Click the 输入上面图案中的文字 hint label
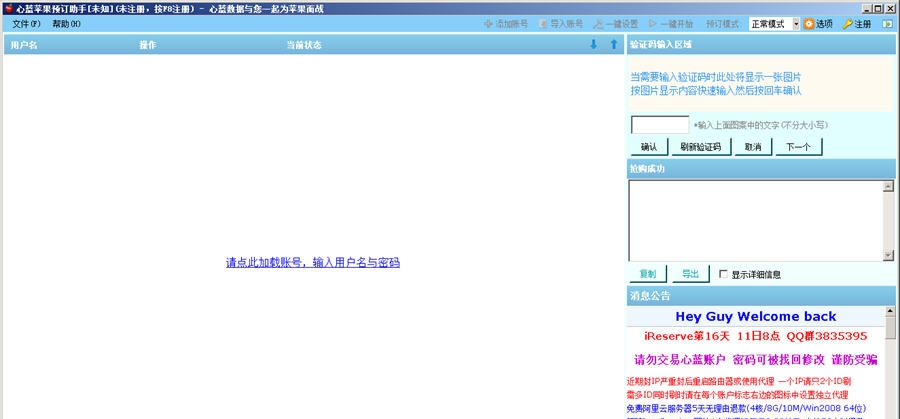 [x=761, y=125]
